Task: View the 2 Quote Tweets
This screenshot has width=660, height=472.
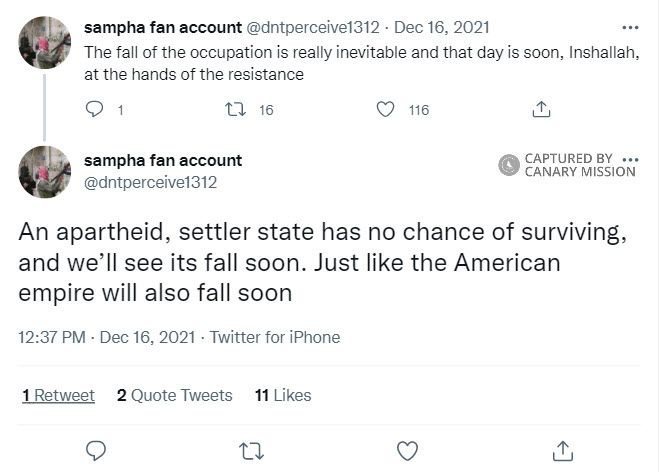Action: [x=174, y=395]
